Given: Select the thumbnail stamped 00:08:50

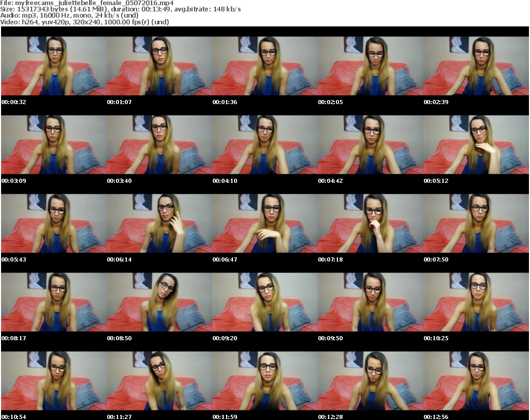Looking at the screenshot, I should click(159, 302).
